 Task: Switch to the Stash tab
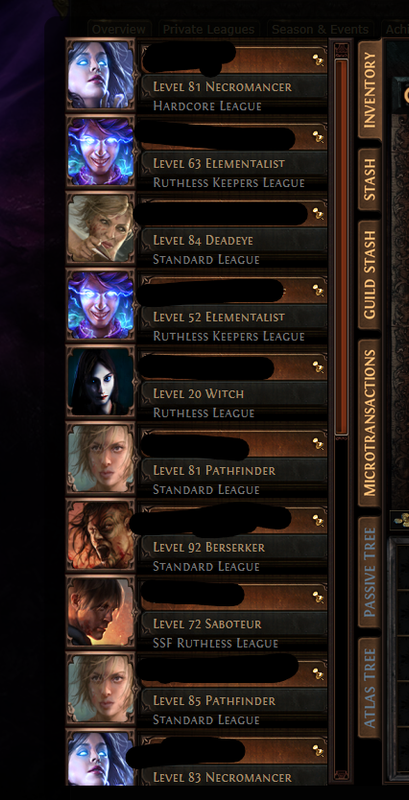(369, 180)
